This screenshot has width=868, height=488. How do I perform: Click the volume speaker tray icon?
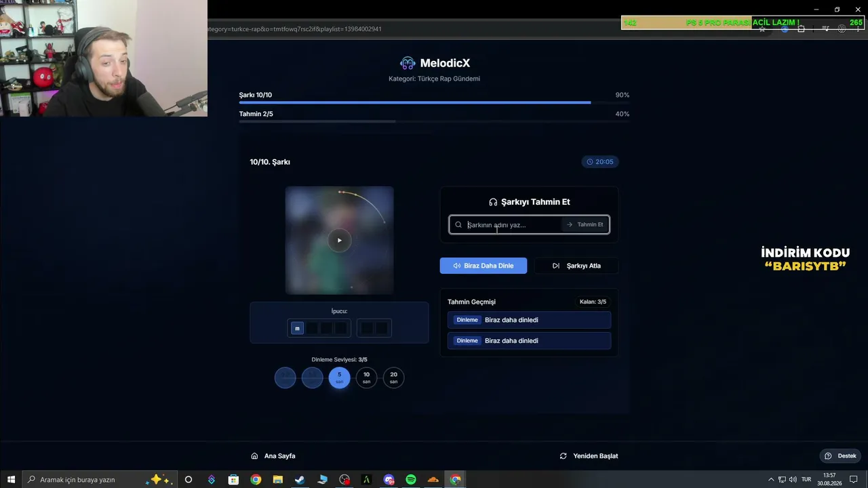click(793, 480)
